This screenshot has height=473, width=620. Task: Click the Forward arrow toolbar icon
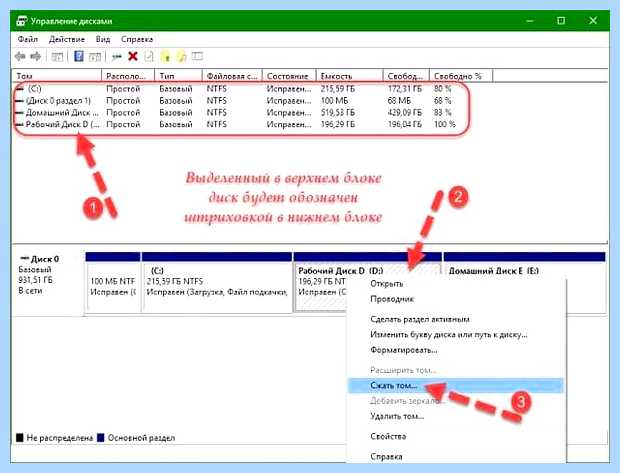[x=36, y=57]
